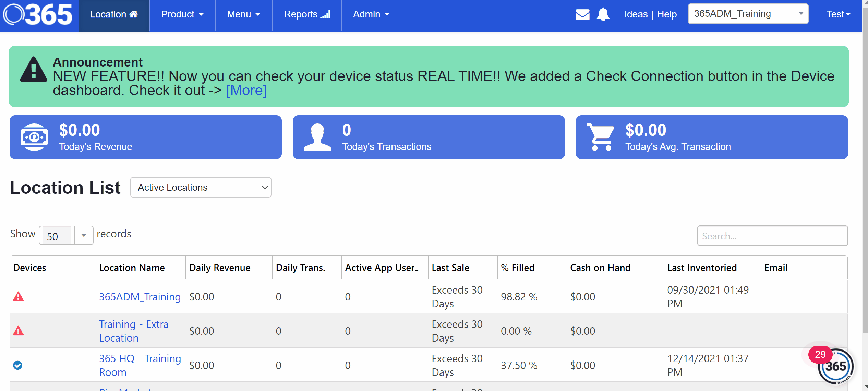
Task: Sort by Email column header
Action: (804, 268)
